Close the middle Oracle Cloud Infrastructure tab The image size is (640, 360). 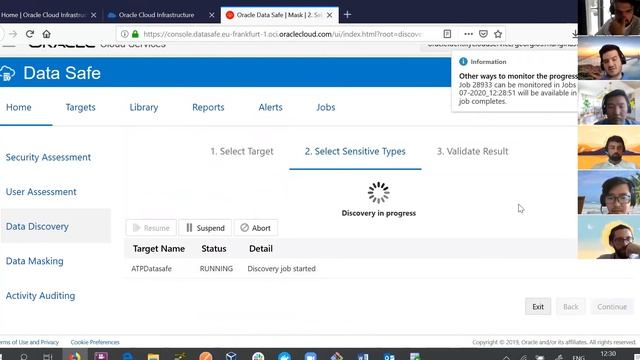(x=212, y=15)
